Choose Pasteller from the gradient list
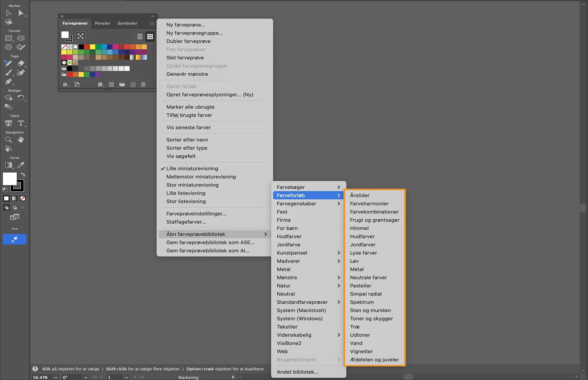The width and height of the screenshot is (588, 380). [x=360, y=286]
